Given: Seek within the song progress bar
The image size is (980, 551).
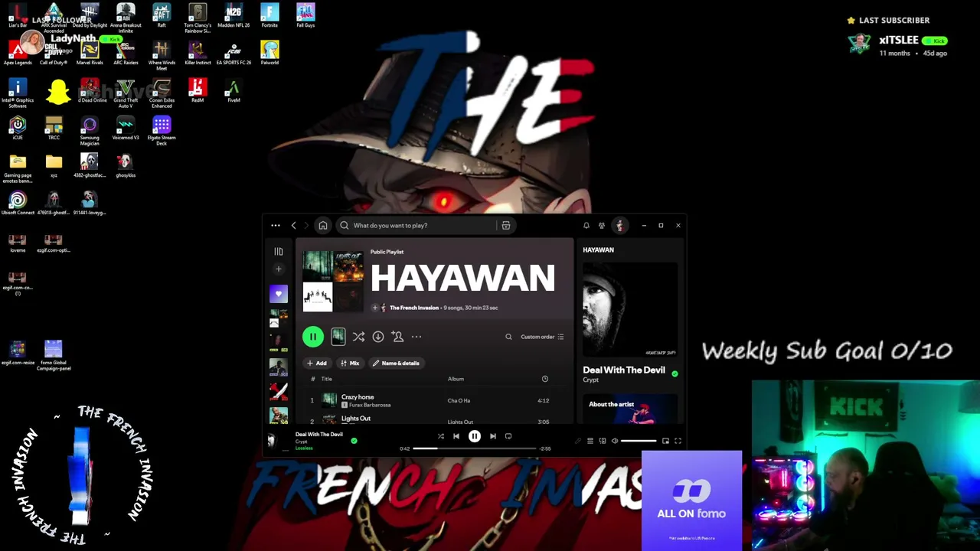Looking at the screenshot, I should click(475, 448).
